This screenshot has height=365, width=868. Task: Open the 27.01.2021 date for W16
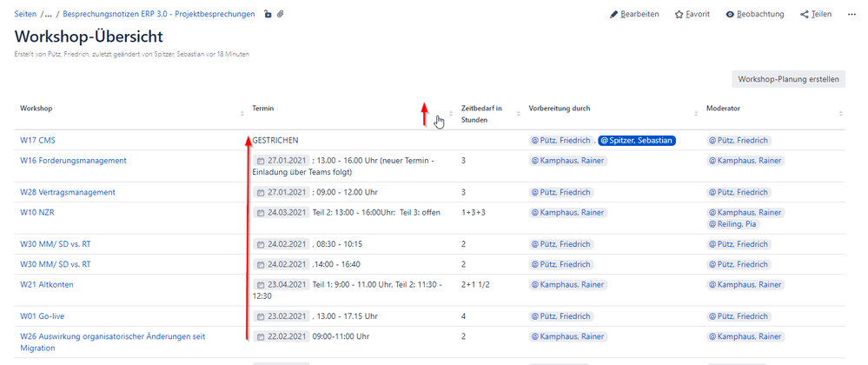coord(281,161)
